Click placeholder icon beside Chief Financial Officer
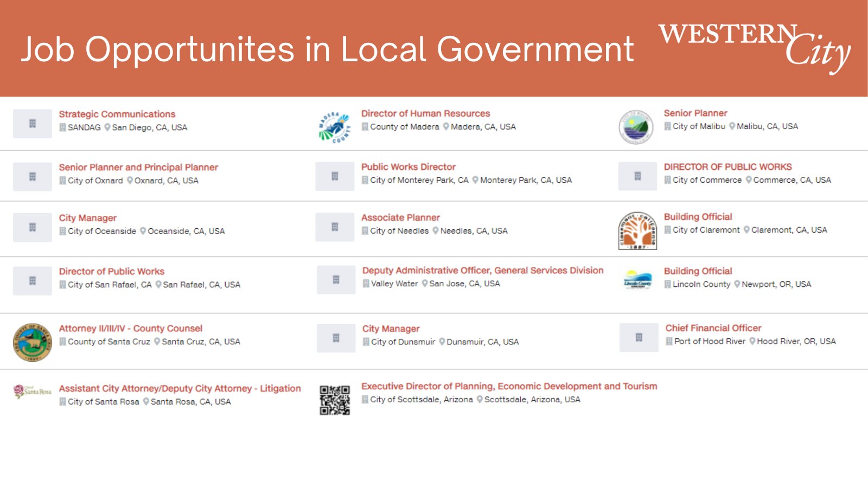 pyautogui.click(x=639, y=338)
